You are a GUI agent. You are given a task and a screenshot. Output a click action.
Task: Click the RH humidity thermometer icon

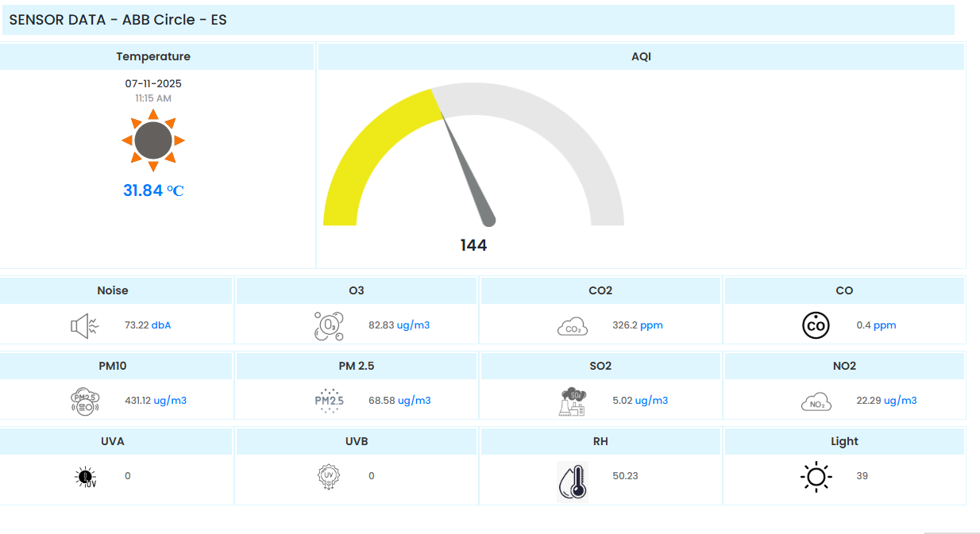pyautogui.click(x=573, y=481)
